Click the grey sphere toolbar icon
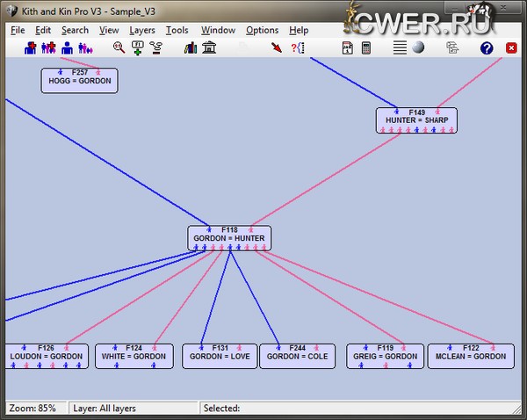527x420 pixels. (x=418, y=47)
